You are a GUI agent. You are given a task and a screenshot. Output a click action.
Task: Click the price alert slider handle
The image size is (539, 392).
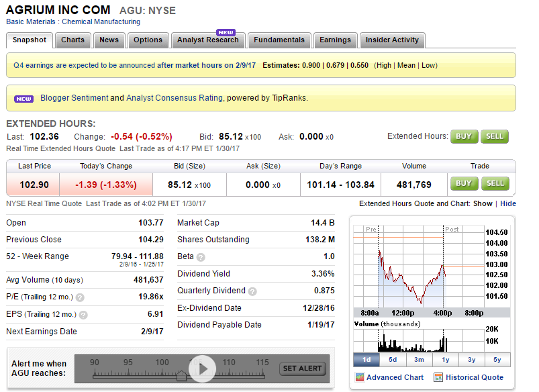click(x=181, y=375)
